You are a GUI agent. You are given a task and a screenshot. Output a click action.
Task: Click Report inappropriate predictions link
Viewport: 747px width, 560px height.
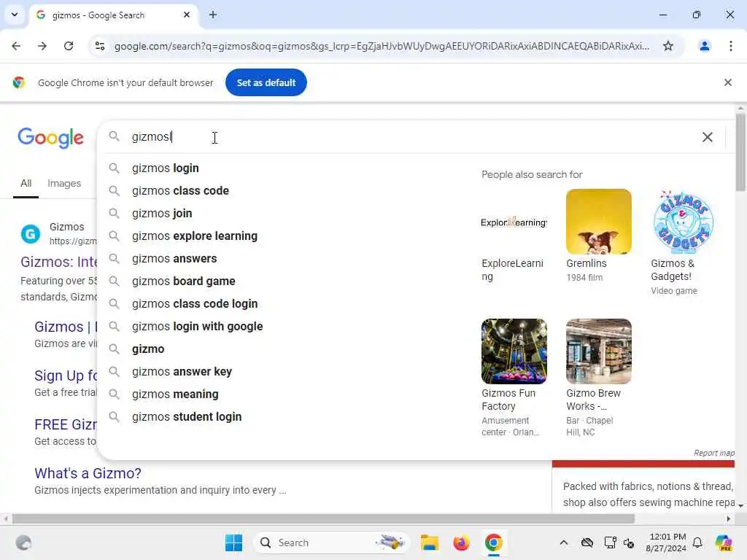tap(713, 453)
